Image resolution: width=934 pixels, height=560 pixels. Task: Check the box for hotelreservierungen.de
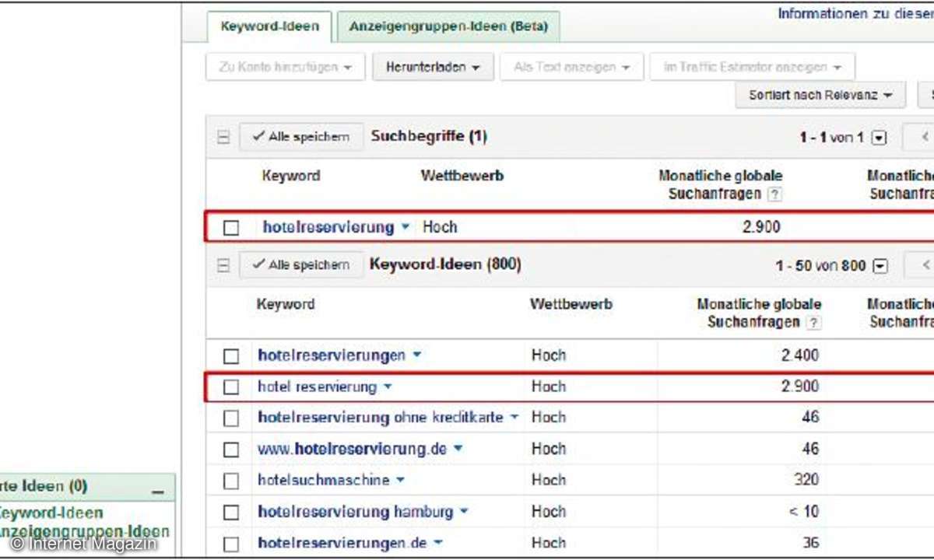tap(231, 544)
